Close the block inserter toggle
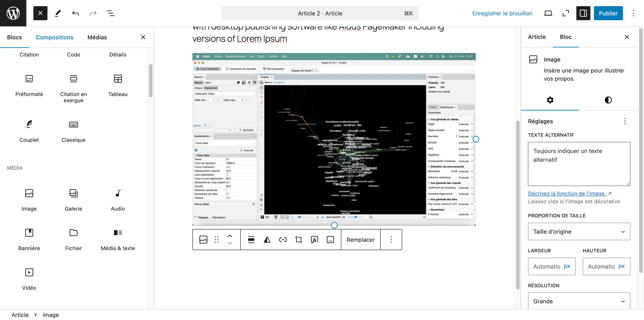This screenshot has width=644, height=320. click(40, 13)
